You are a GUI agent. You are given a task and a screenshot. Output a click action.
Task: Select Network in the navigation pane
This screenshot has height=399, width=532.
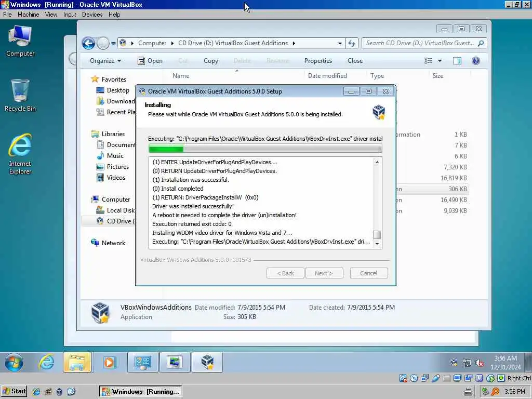pyautogui.click(x=108, y=243)
